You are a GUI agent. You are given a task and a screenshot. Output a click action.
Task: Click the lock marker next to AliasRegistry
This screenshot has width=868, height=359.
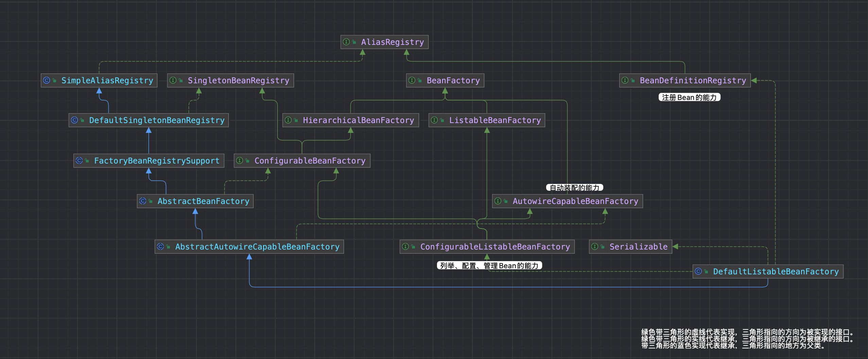[354, 42]
